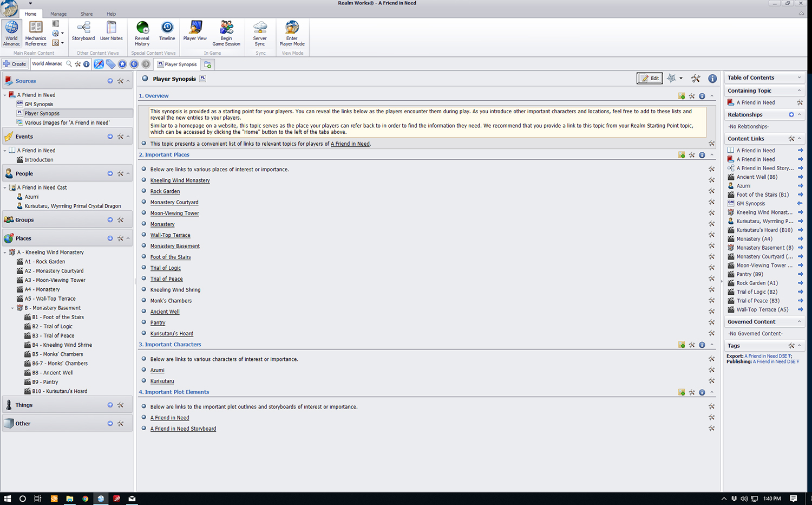Image resolution: width=812 pixels, height=505 pixels.
Task: Open topic tools icon in header
Action: 696,79
